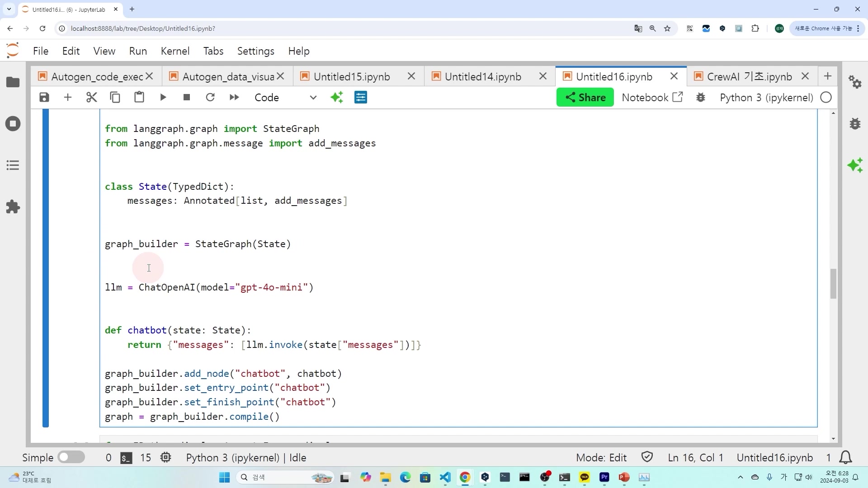This screenshot has width=868, height=488.
Task: Open the Help menu
Action: (299, 51)
